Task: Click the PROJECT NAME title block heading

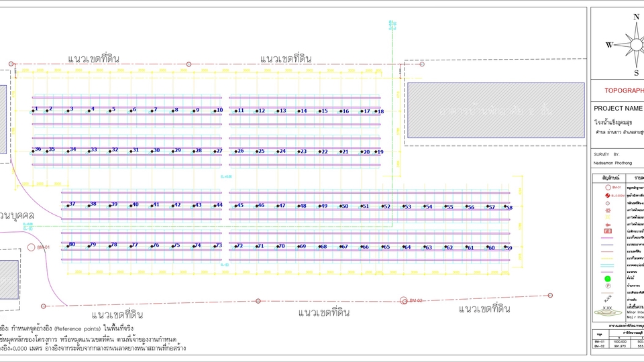Action: click(x=618, y=108)
